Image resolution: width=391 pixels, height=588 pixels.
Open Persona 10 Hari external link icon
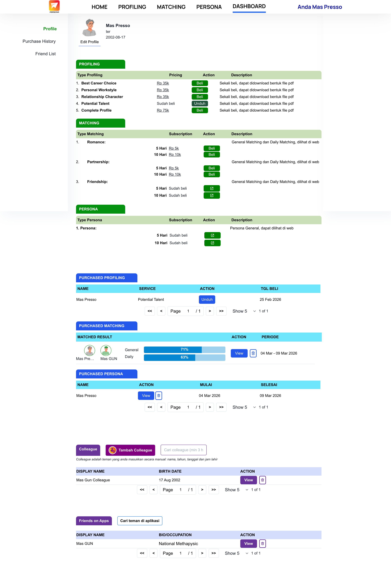click(x=212, y=243)
